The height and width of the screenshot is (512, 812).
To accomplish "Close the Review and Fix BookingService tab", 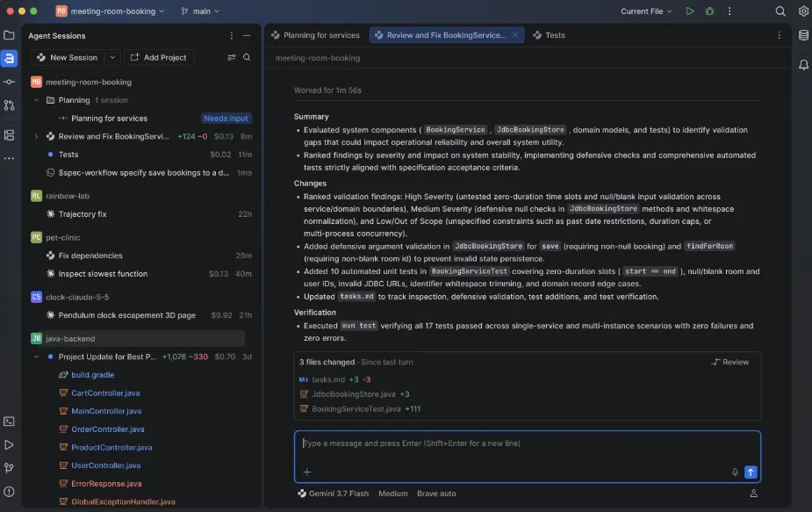I will click(x=514, y=35).
